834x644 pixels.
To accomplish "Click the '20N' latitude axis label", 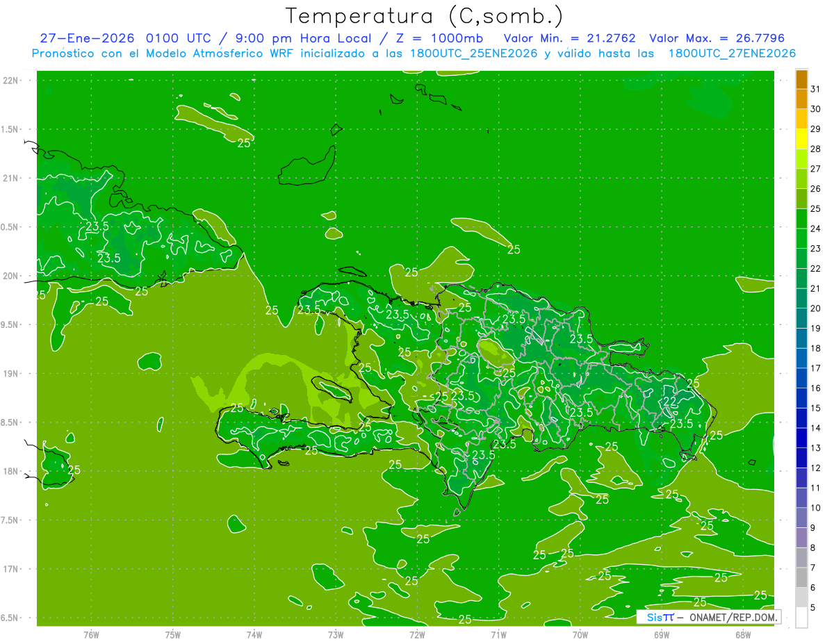I will click(x=10, y=276).
